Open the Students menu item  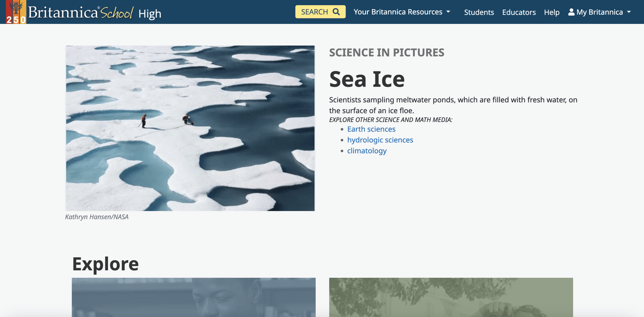click(x=479, y=12)
